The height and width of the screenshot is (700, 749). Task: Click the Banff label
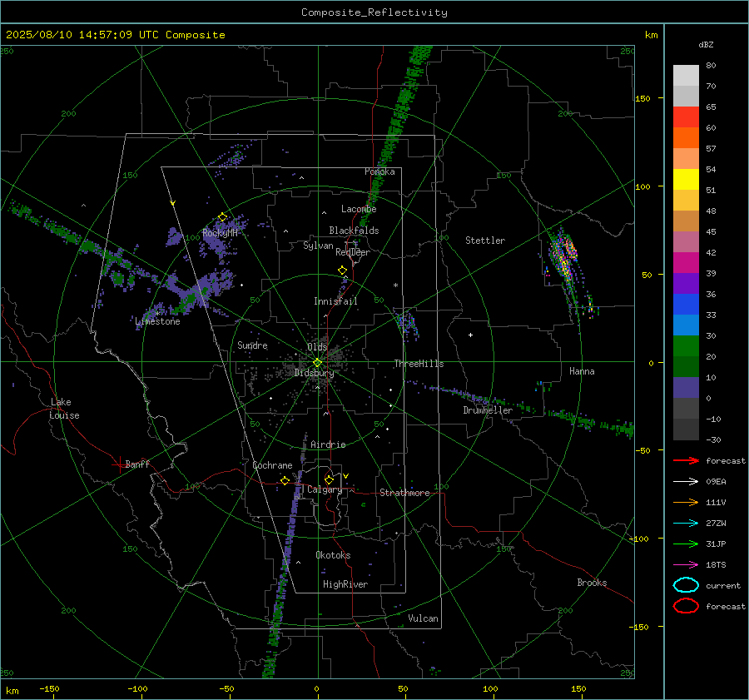click(137, 464)
